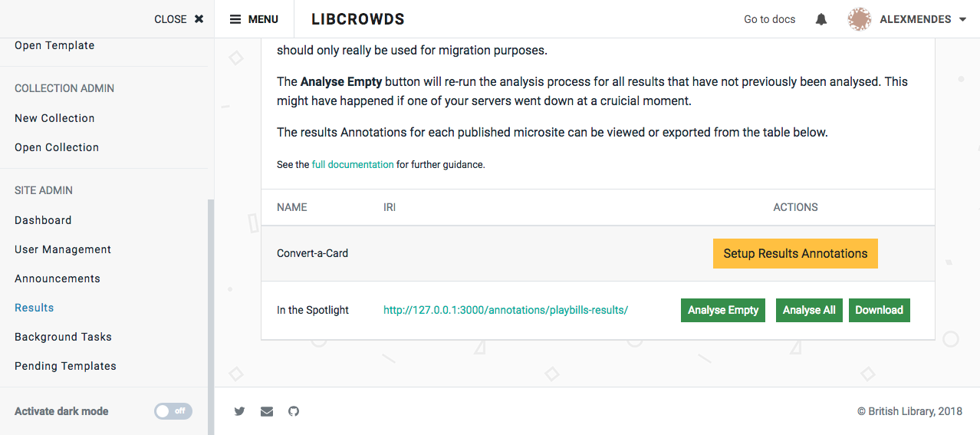The height and width of the screenshot is (435, 980).
Task: Click the Go to docs link
Action: pos(769,19)
